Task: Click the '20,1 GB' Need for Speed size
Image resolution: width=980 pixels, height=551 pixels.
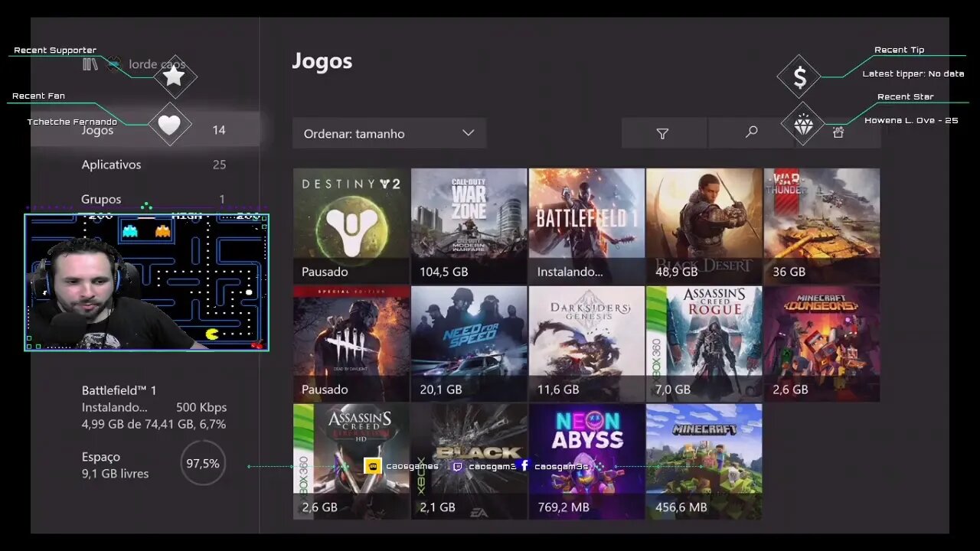Action: point(441,390)
